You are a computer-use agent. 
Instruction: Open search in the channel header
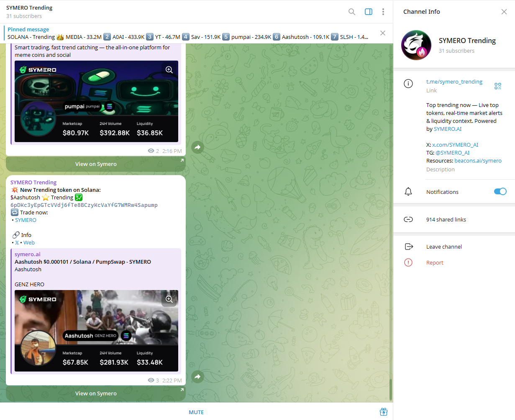coord(352,12)
